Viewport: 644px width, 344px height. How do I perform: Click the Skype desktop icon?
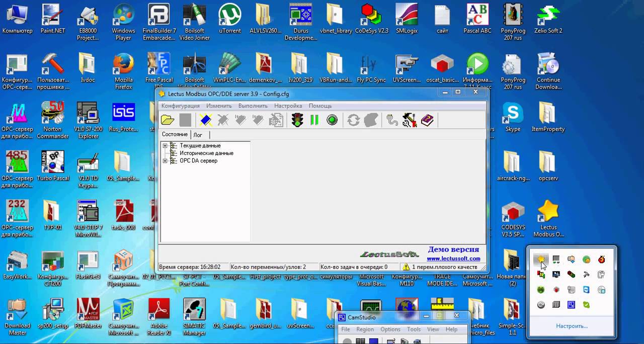[x=513, y=117]
